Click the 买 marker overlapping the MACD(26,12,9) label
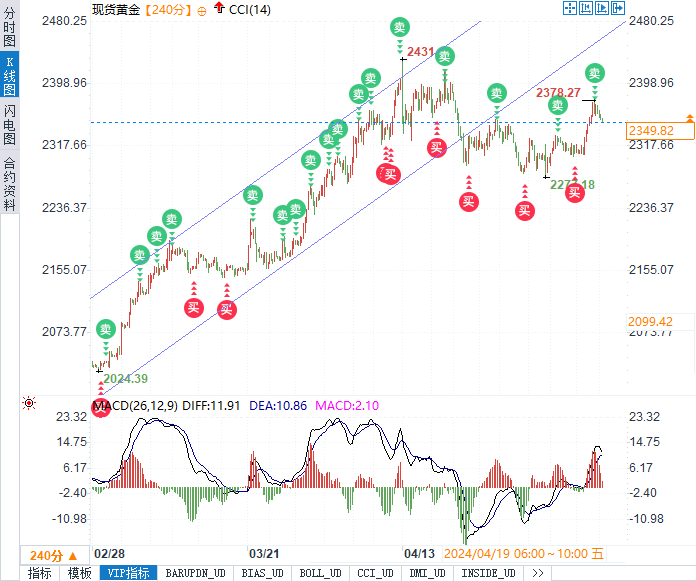Image resolution: width=696 pixels, height=581 pixels. [x=100, y=407]
